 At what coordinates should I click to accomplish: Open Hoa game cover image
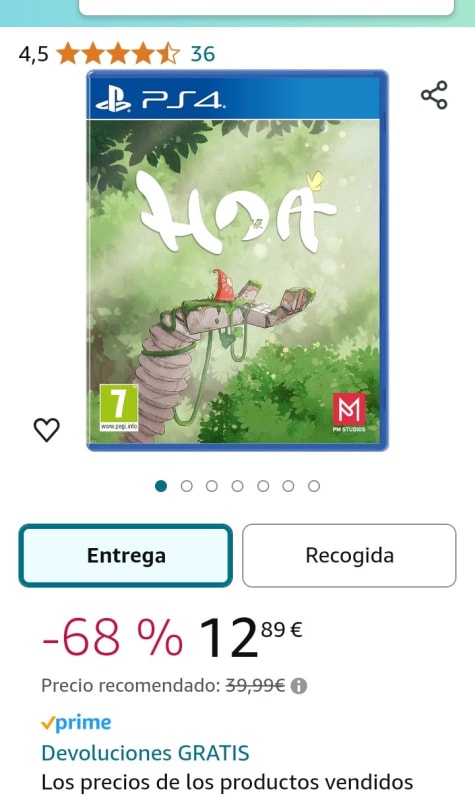tap(237, 260)
